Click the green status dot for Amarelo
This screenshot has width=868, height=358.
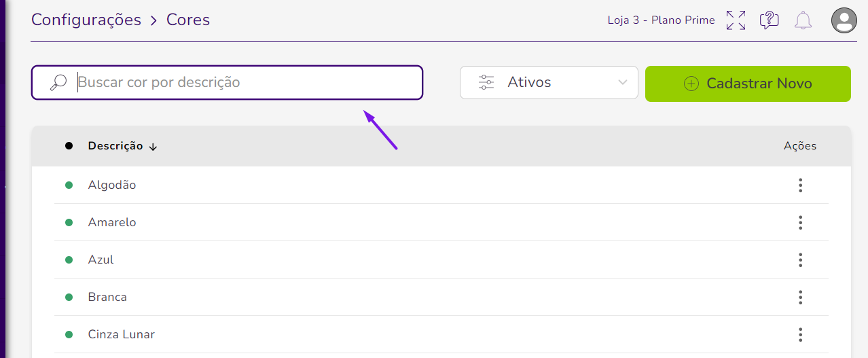coord(69,222)
